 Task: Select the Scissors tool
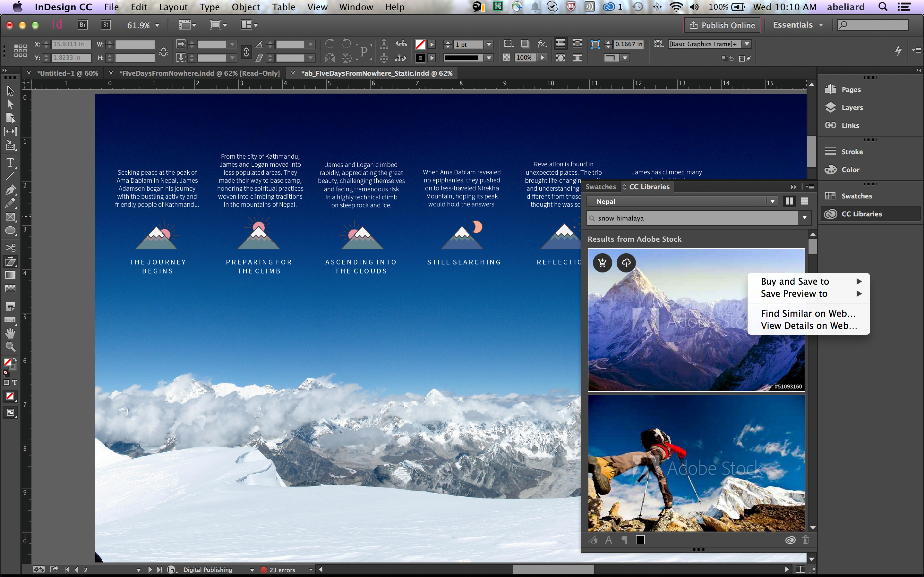(10, 248)
